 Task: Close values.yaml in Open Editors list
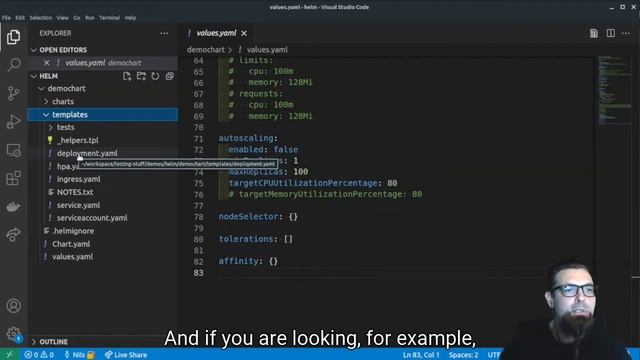[47, 63]
